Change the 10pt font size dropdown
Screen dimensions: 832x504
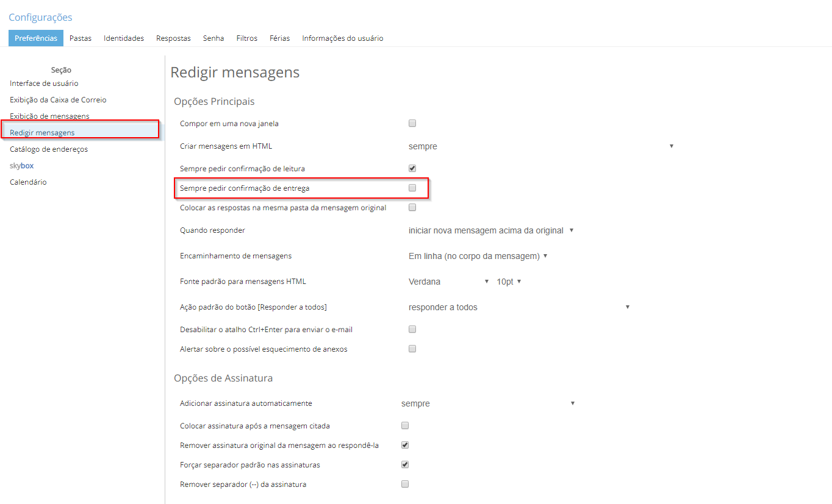point(509,282)
